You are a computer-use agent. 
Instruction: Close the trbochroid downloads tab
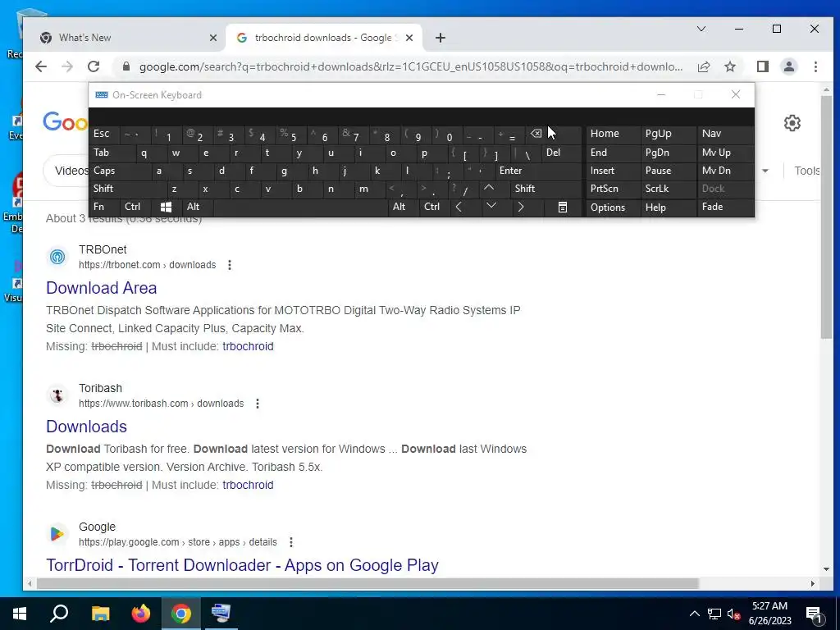(x=409, y=38)
